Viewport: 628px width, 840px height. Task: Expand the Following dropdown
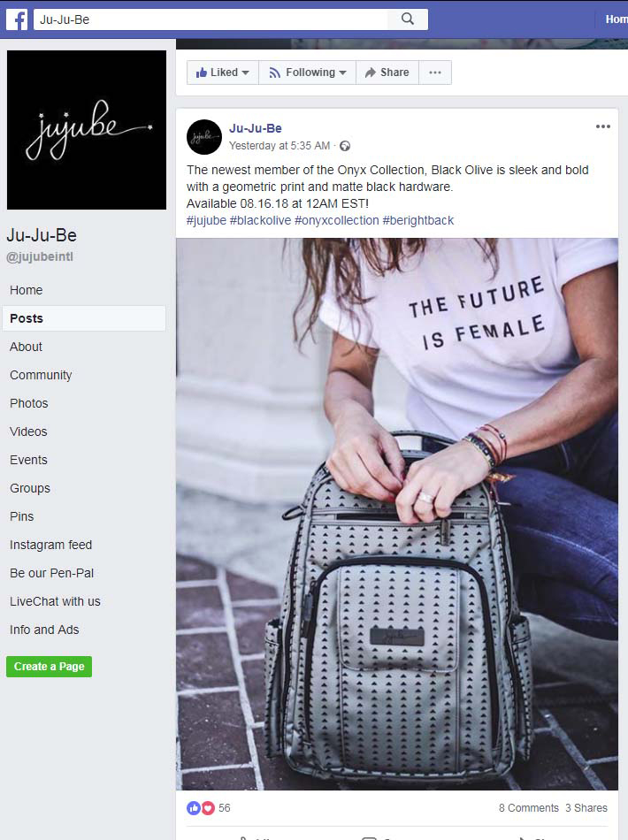pos(308,73)
